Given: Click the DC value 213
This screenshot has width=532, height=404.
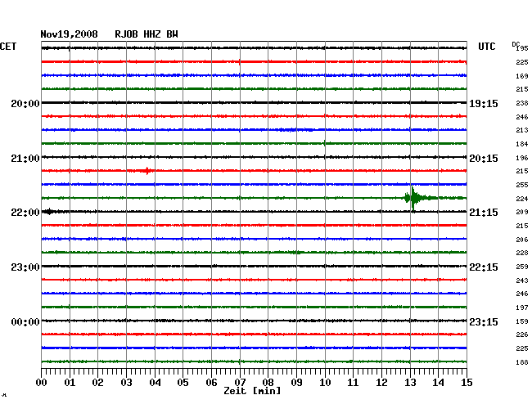Looking at the screenshot, I should (522, 130).
